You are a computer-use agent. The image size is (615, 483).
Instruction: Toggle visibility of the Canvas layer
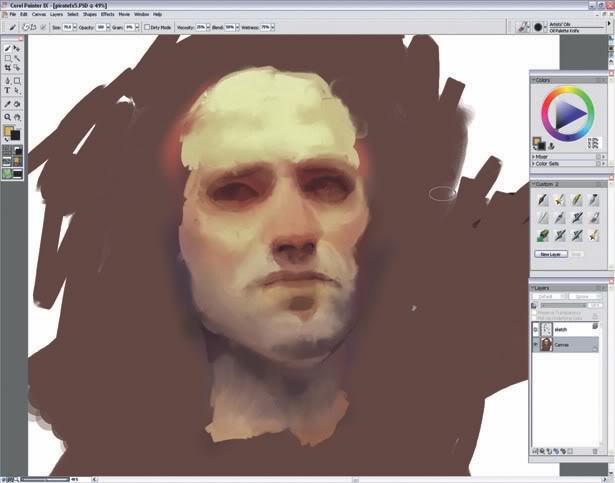[536, 344]
